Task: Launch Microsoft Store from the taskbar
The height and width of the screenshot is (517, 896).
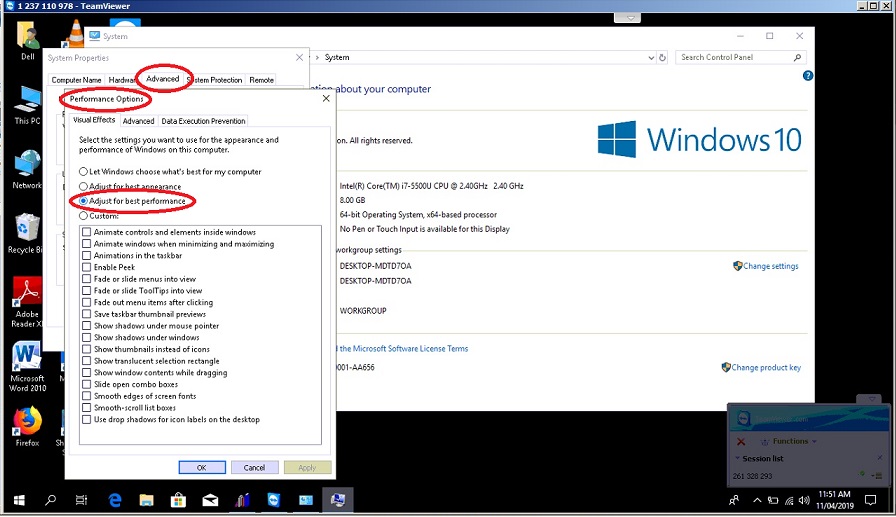Action: coord(178,500)
